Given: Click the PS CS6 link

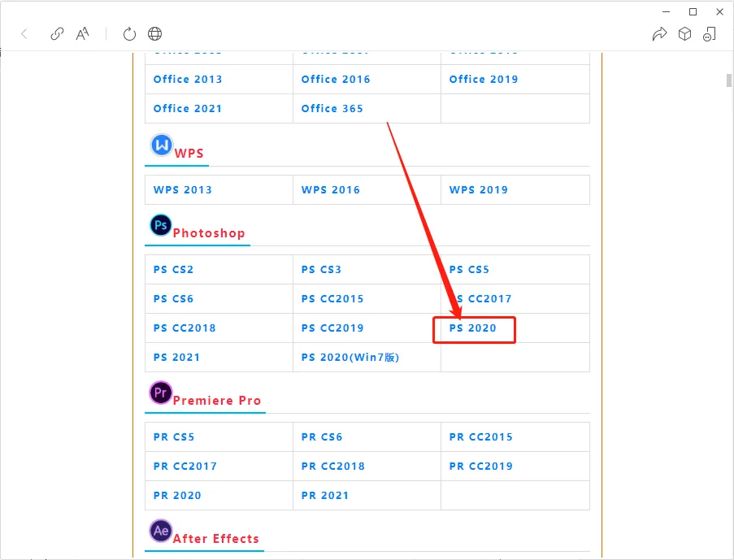Looking at the screenshot, I should click(x=173, y=298).
